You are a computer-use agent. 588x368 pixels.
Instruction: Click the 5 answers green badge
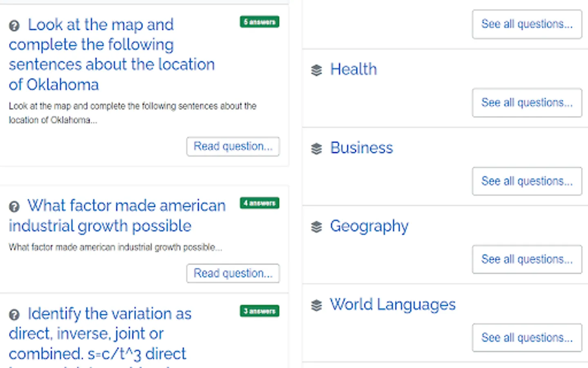259,22
